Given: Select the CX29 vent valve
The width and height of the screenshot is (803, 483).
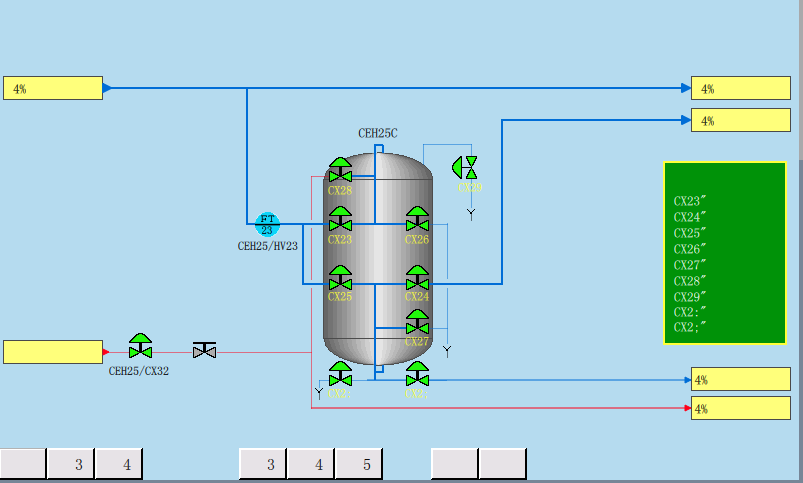Looking at the screenshot, I should (x=465, y=166).
